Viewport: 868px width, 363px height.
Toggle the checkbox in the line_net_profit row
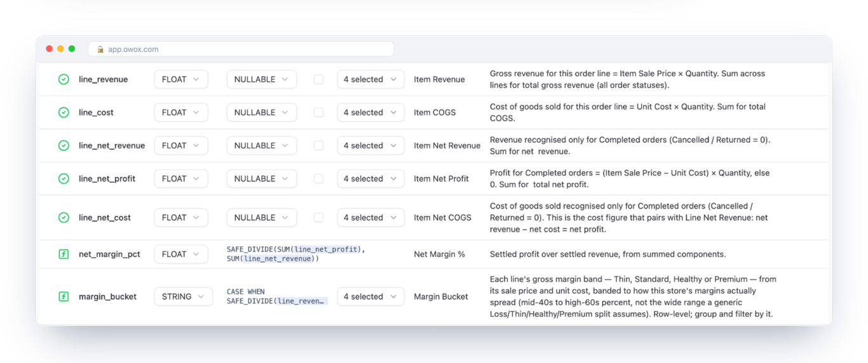[318, 178]
